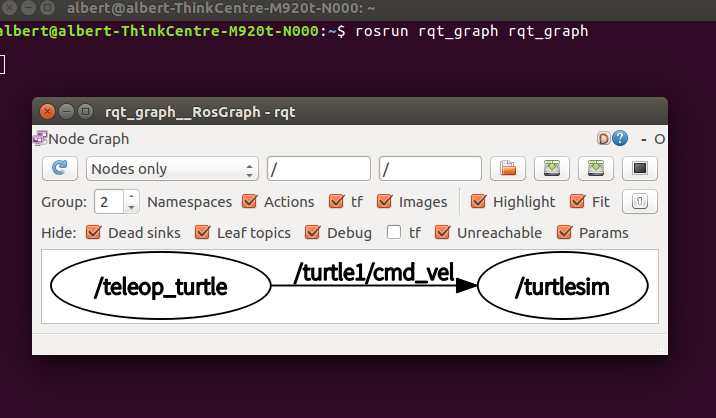Toggle tf grouping checkbox
This screenshot has width=716, height=418.
[337, 201]
